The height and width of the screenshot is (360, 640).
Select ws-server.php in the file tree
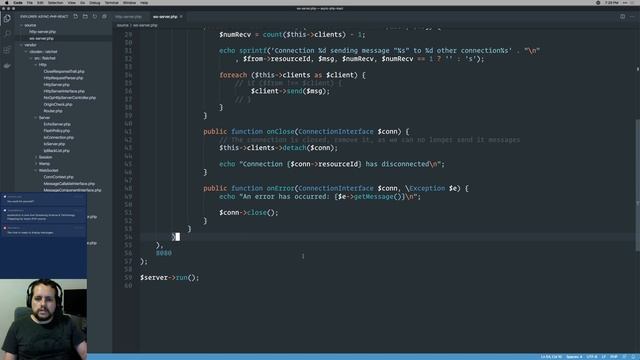(x=42, y=38)
